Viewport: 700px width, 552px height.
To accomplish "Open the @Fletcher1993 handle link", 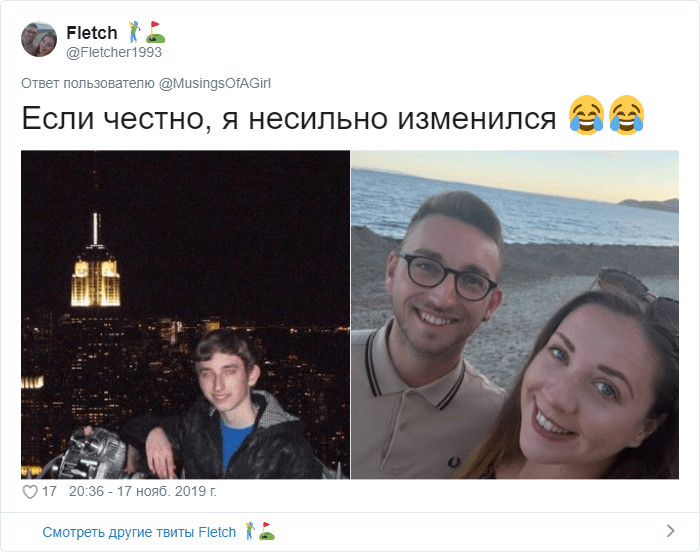I will (114, 53).
